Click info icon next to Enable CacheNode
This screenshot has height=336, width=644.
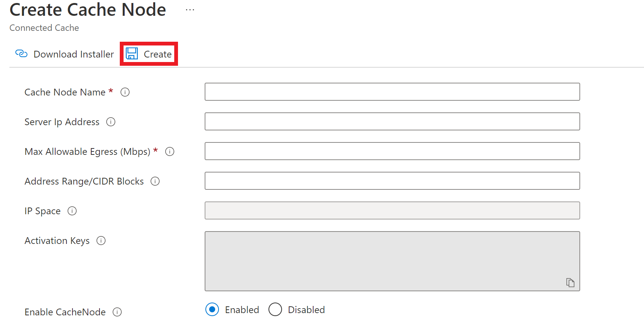pos(117,312)
